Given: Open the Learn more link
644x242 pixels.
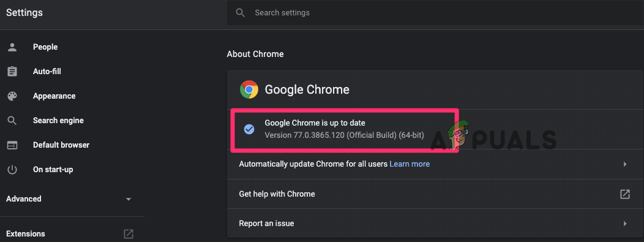Looking at the screenshot, I should click(410, 164).
